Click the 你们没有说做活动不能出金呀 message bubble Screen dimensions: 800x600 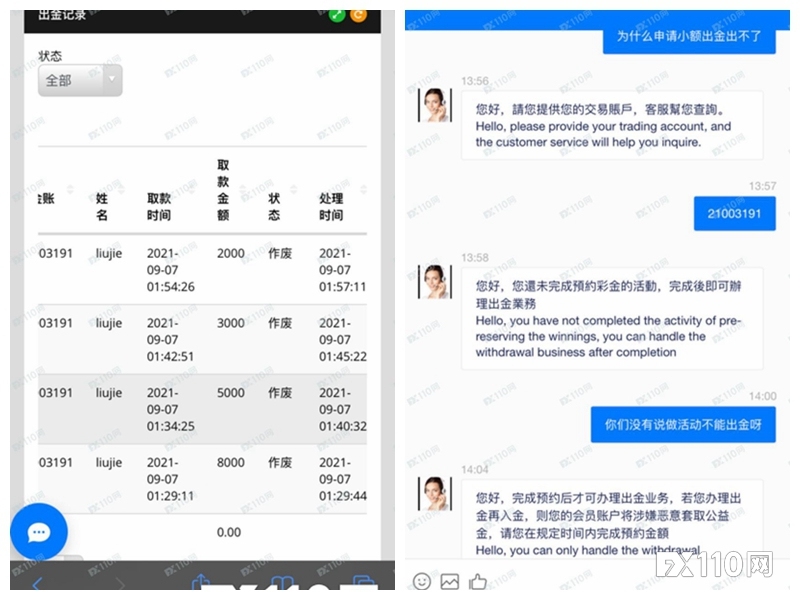(683, 424)
